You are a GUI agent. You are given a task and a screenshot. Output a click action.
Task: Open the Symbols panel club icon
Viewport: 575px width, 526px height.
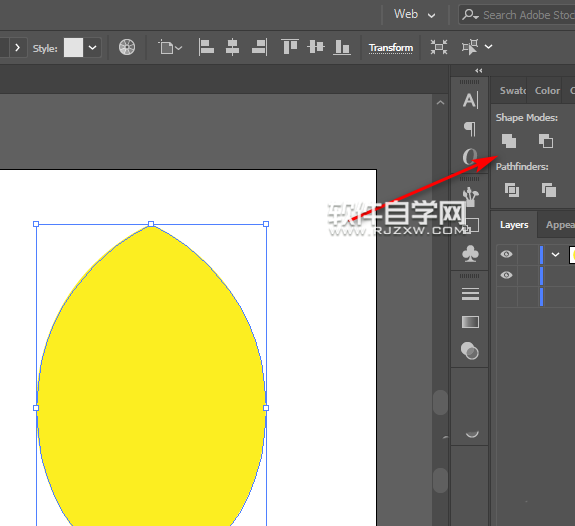pos(470,254)
